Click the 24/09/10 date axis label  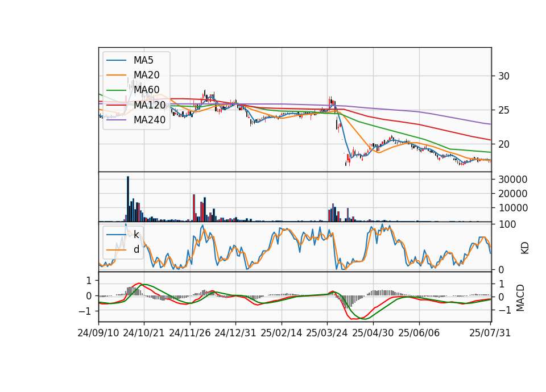98,333
